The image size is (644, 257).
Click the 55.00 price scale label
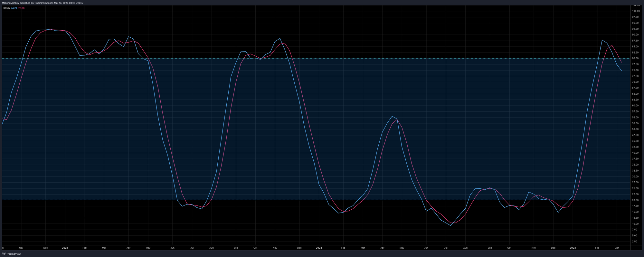[x=636, y=118]
